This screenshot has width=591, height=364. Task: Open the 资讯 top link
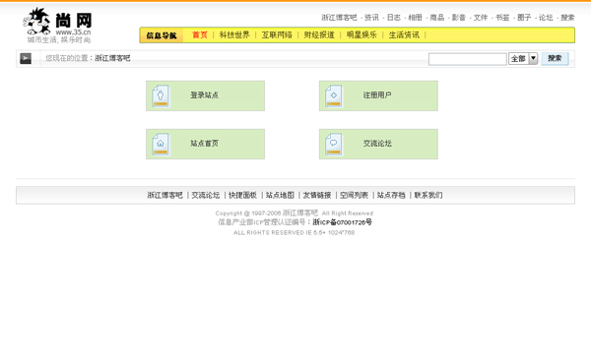371,18
